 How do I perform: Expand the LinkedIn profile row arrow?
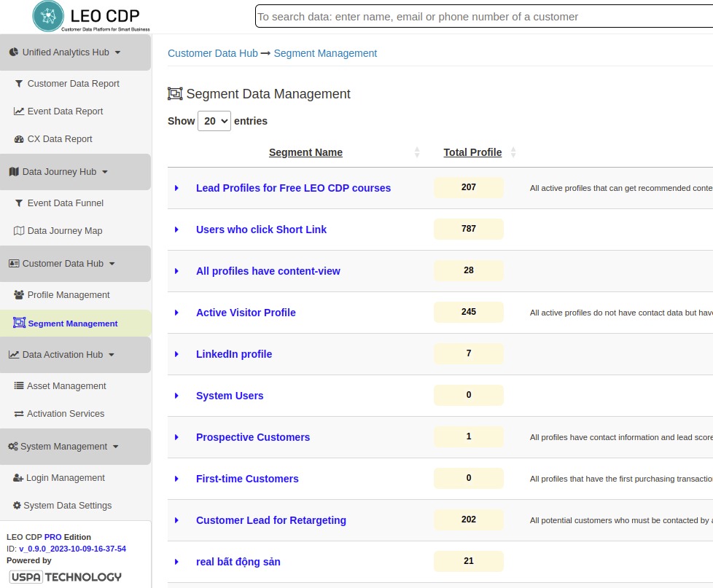[x=177, y=354]
